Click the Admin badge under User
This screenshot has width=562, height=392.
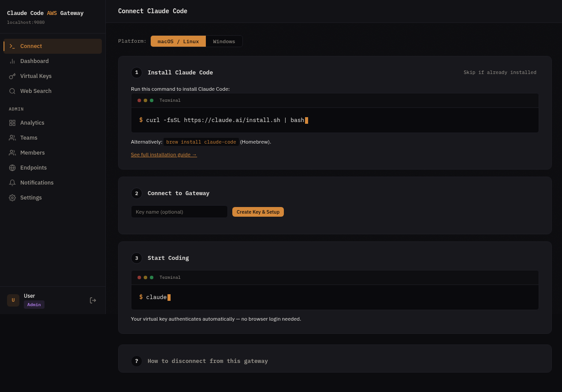coord(34,304)
